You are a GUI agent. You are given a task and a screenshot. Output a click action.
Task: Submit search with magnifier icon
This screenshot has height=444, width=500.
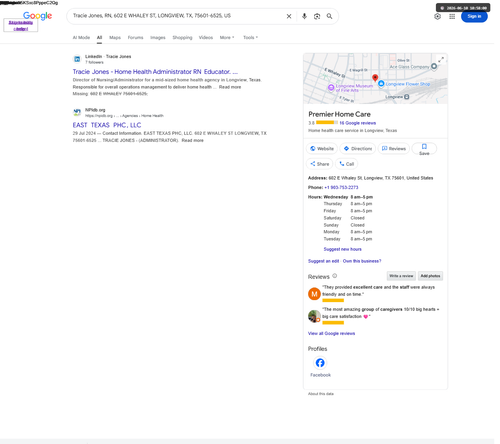(x=329, y=16)
